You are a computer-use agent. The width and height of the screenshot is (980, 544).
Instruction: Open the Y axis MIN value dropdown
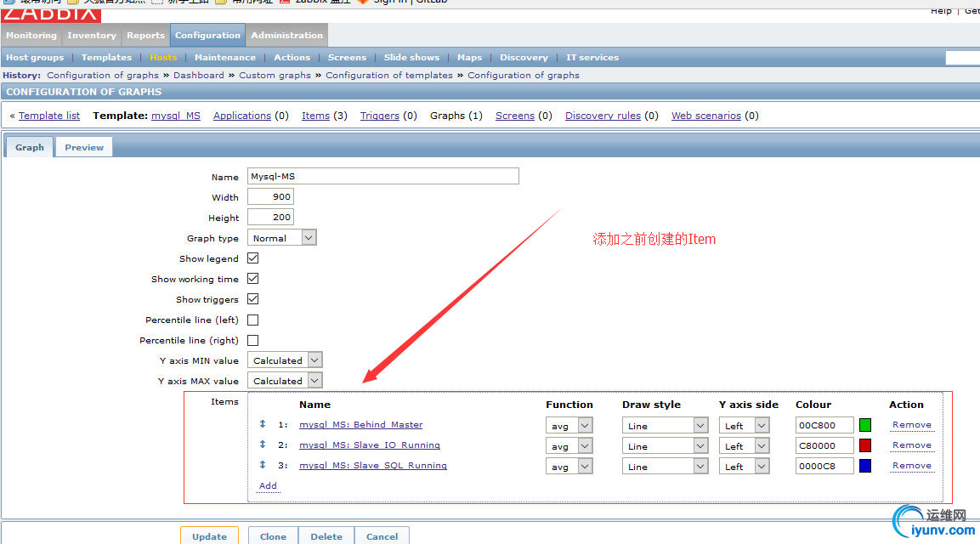click(285, 360)
